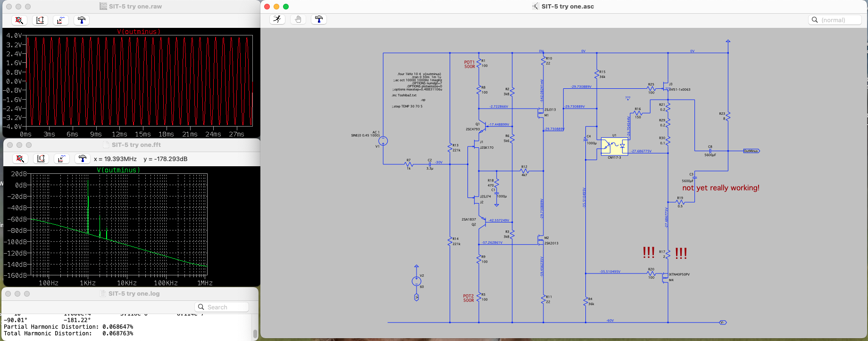Screen dimensions: 868x341
Task: Open the hammer Control Panel in schematic window
Action: pos(319,19)
